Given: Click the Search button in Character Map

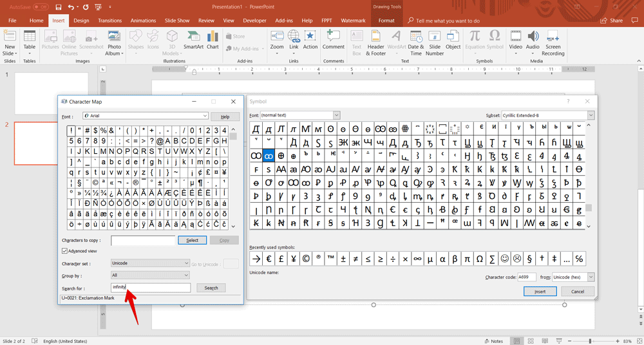Looking at the screenshot, I should point(211,288).
